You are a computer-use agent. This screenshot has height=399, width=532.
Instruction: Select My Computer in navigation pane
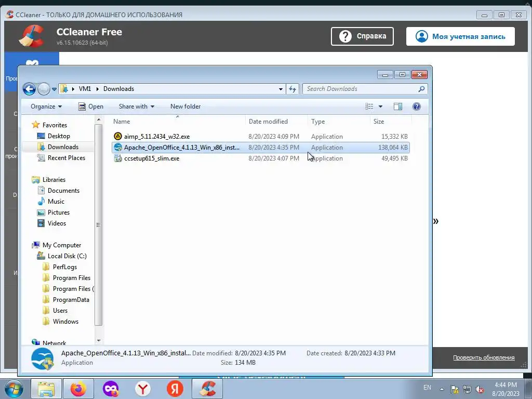(x=61, y=245)
